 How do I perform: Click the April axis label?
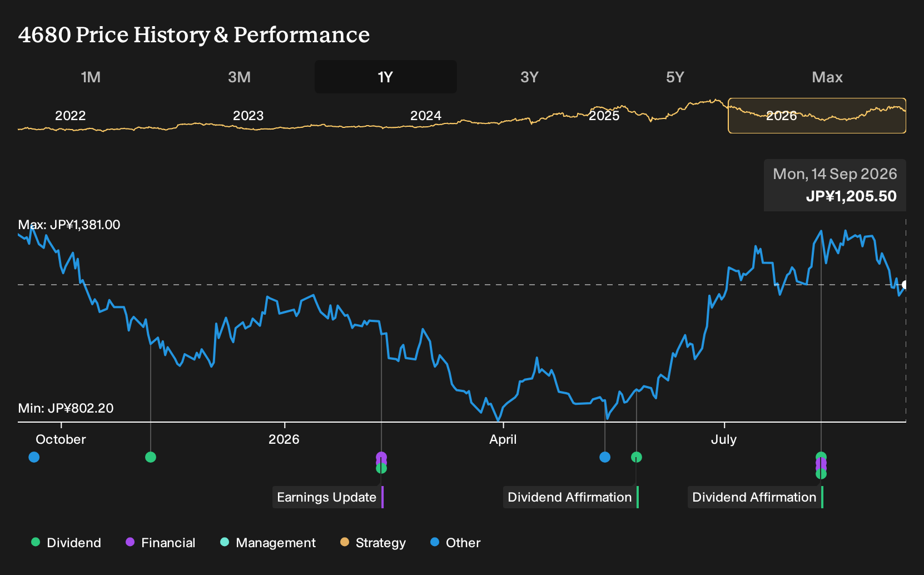(x=503, y=439)
